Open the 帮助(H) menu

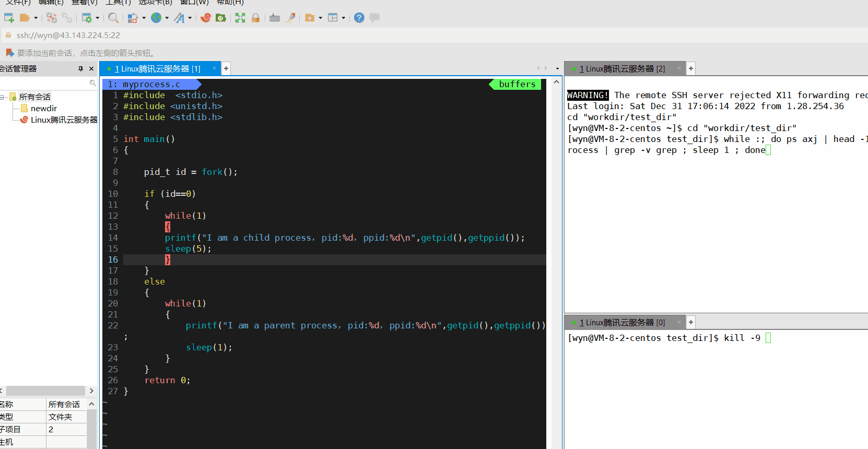230,2
